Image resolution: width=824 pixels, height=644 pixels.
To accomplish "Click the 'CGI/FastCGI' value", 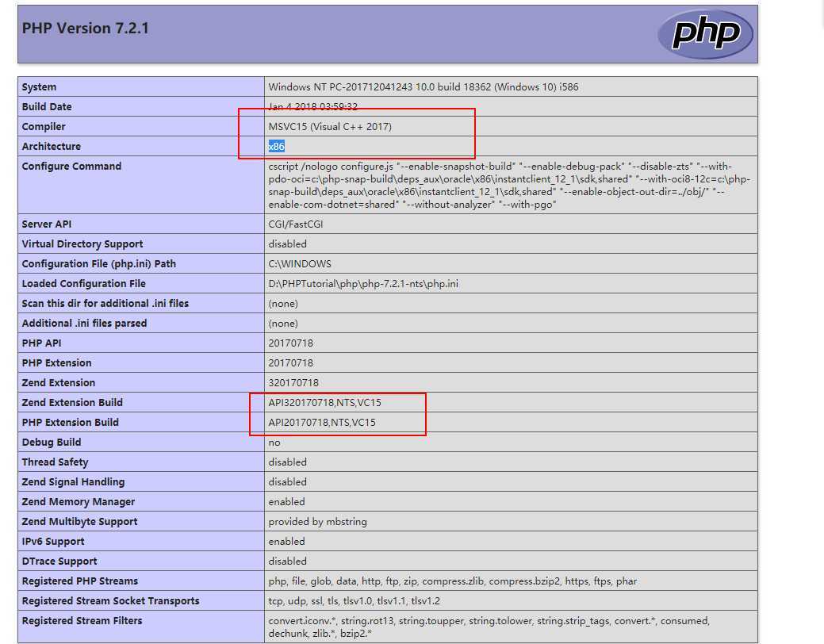I will click(295, 224).
